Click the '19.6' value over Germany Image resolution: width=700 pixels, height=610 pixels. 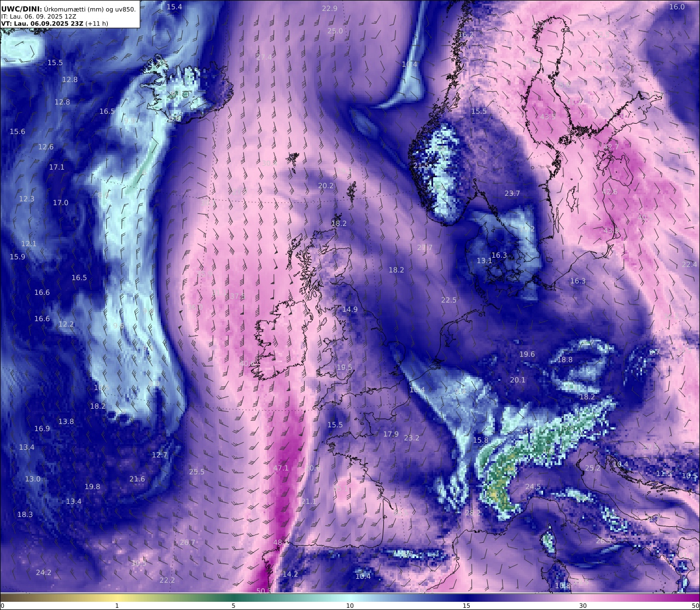[x=527, y=354]
